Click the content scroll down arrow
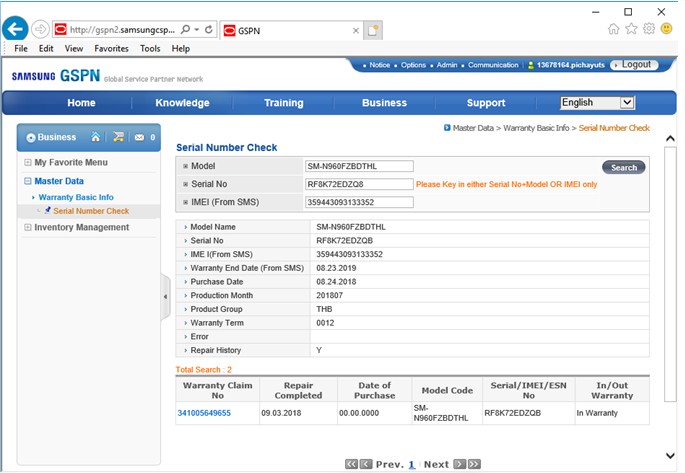The image size is (685, 473). tap(670, 455)
